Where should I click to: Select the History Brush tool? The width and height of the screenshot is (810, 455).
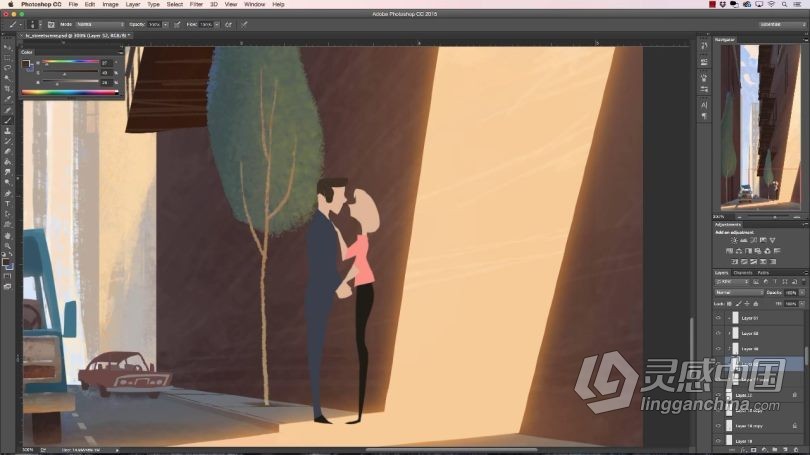tap(7, 141)
